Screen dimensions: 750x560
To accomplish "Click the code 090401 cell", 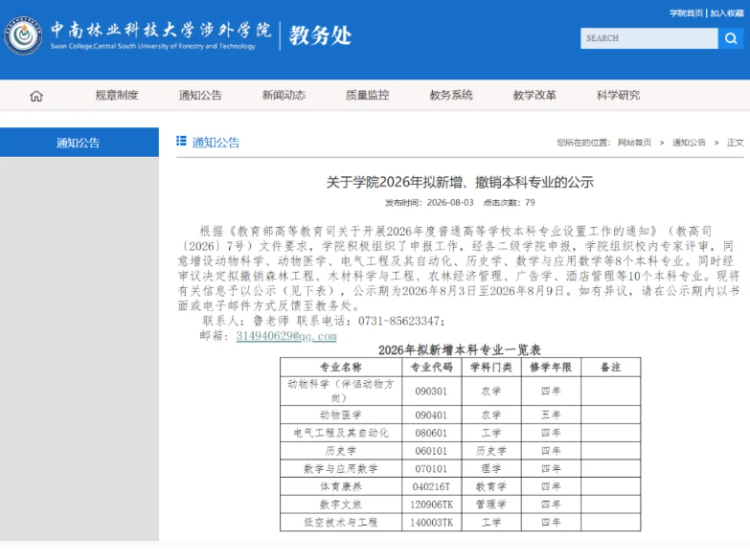I will click(x=431, y=415).
